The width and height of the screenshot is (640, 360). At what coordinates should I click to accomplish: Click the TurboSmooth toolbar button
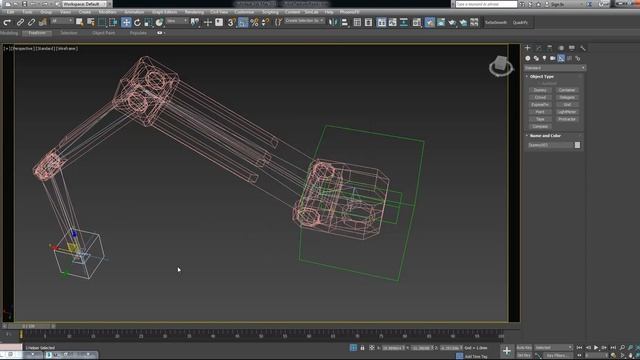[x=496, y=23]
